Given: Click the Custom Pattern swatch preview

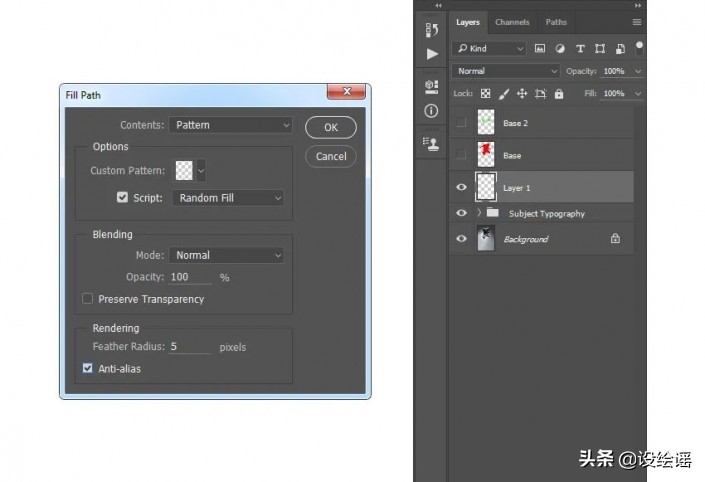Looking at the screenshot, I should pyautogui.click(x=184, y=171).
